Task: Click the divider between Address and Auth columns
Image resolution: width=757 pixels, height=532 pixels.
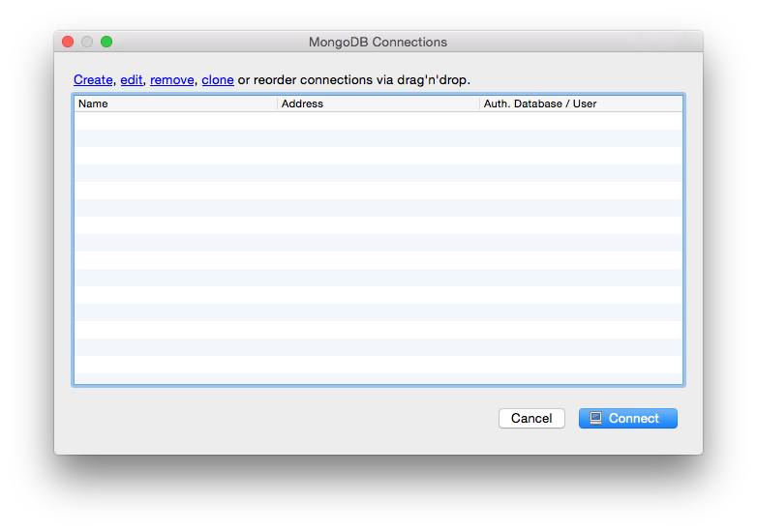Action: tap(480, 103)
